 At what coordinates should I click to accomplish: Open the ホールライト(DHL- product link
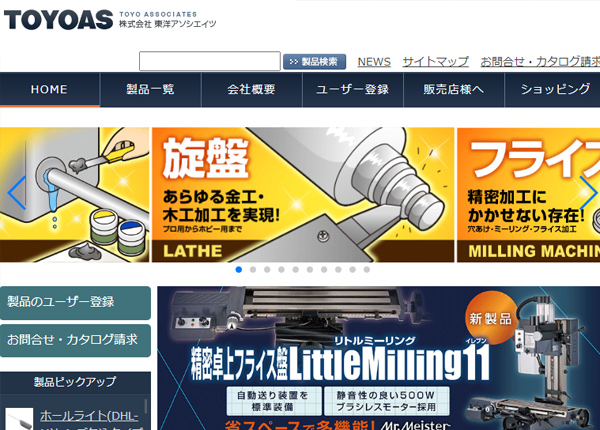90,415
